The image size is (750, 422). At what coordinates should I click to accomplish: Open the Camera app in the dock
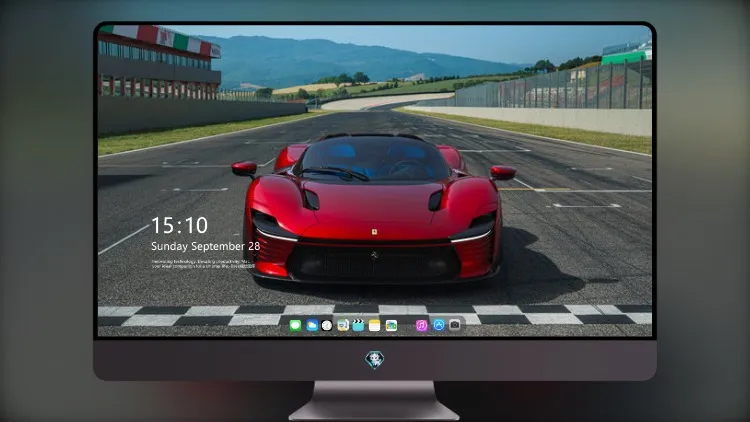pos(455,325)
